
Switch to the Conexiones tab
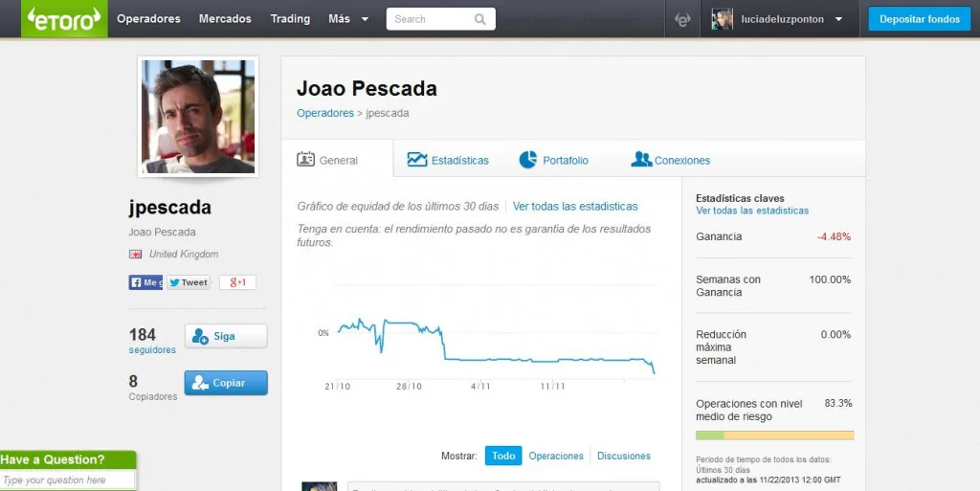(x=671, y=160)
